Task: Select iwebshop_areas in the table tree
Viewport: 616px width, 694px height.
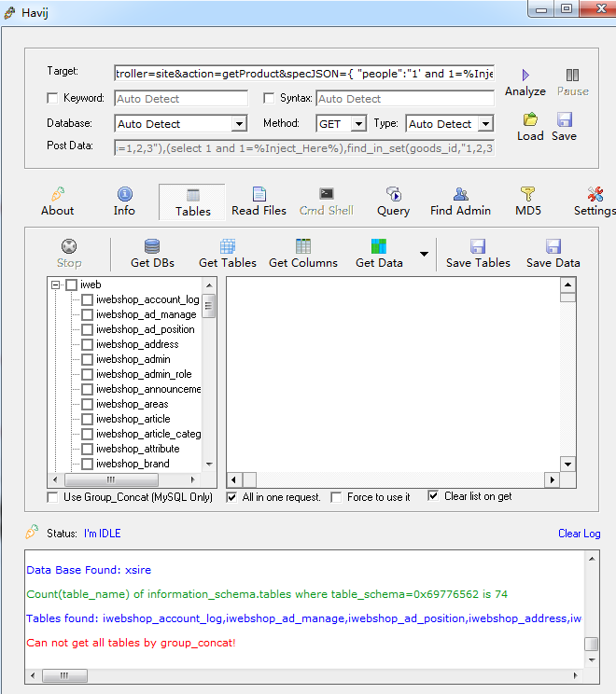Action: coord(133,404)
